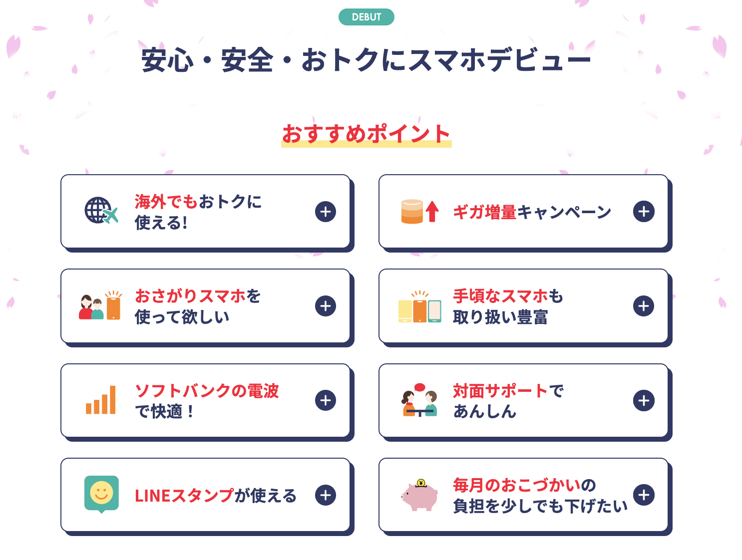Click the green DEBUT badge

[x=367, y=17]
